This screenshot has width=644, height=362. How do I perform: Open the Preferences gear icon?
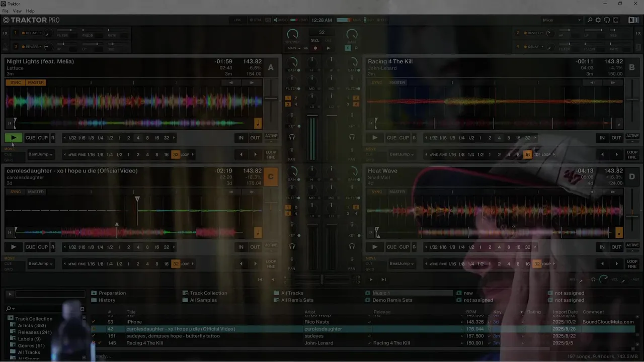click(x=598, y=20)
